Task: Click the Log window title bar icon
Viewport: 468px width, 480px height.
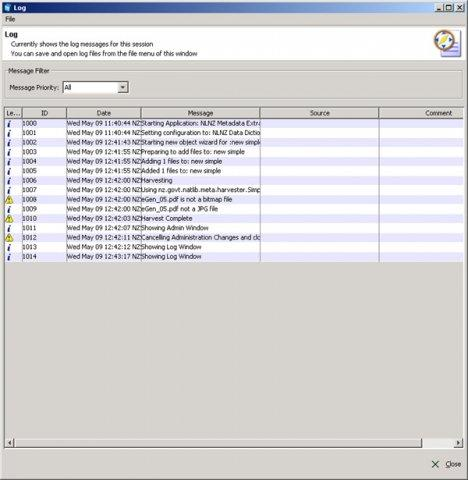Action: point(7,7)
